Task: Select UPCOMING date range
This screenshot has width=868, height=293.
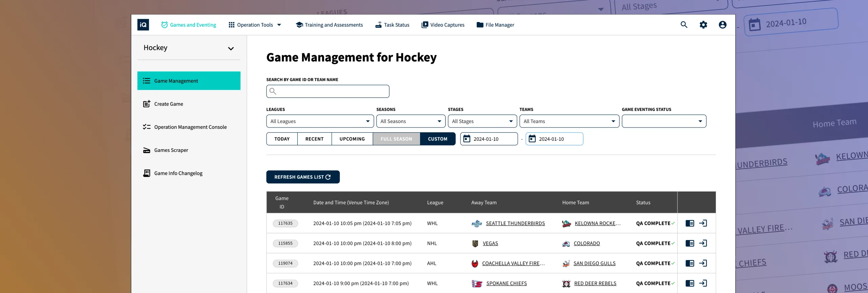Action: pos(352,139)
